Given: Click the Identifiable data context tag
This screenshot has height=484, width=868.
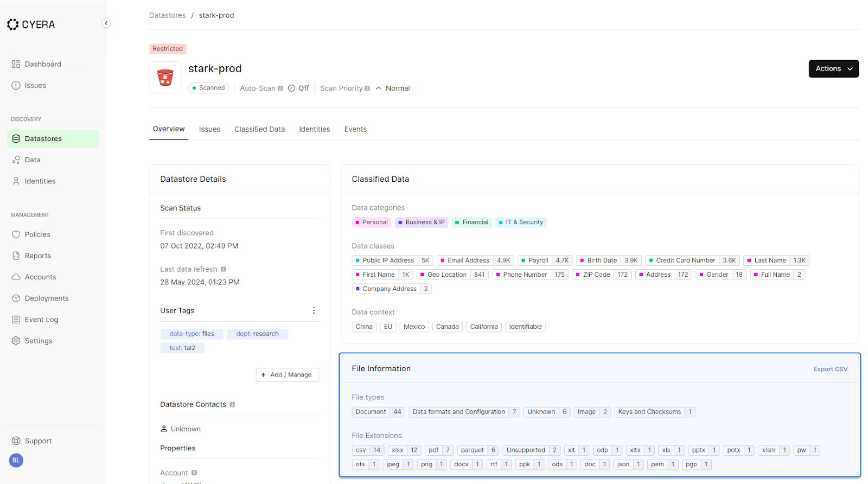Looking at the screenshot, I should click(525, 327).
